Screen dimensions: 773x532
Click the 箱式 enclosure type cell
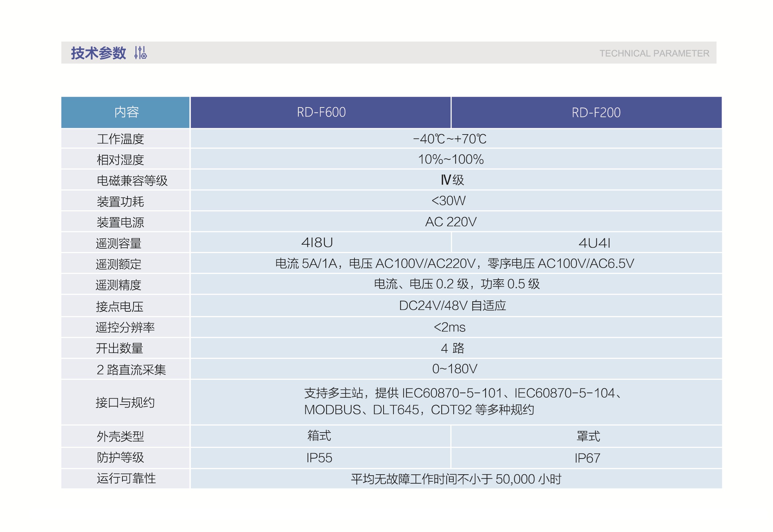pyautogui.click(x=319, y=436)
